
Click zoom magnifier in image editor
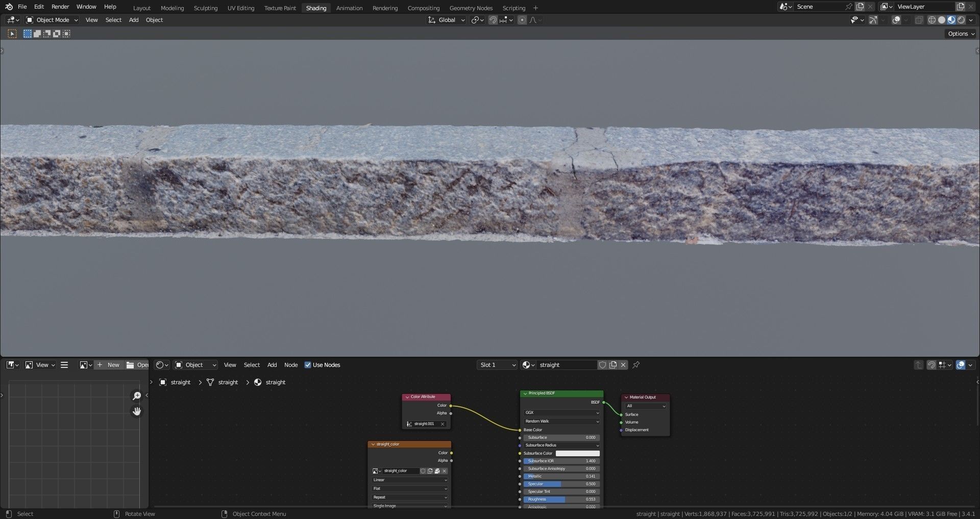click(x=137, y=396)
